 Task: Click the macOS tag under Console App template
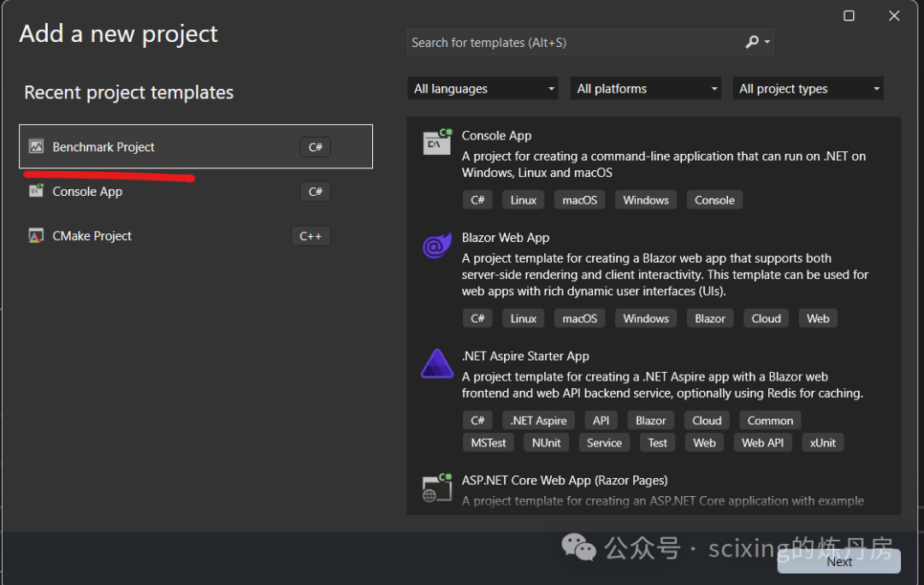[579, 200]
